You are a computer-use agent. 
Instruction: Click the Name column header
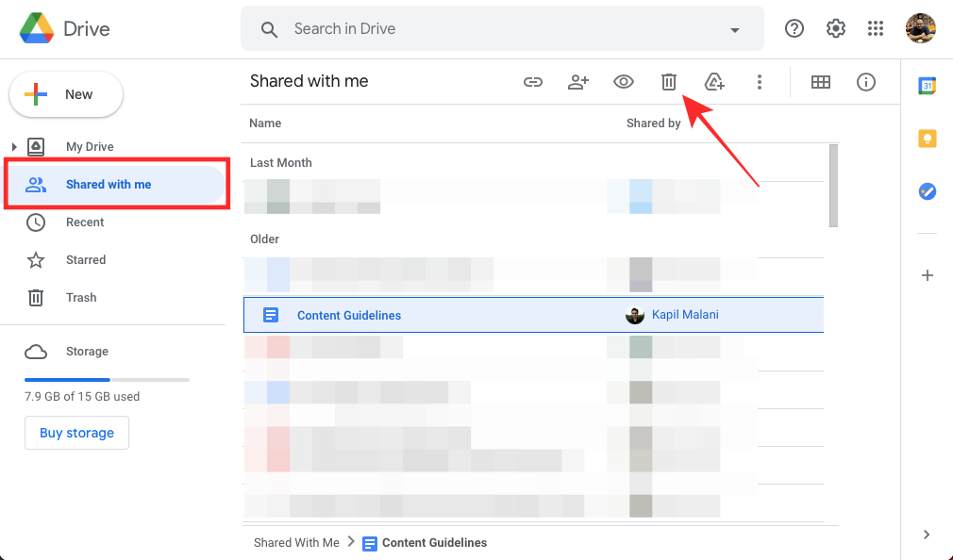click(x=265, y=124)
